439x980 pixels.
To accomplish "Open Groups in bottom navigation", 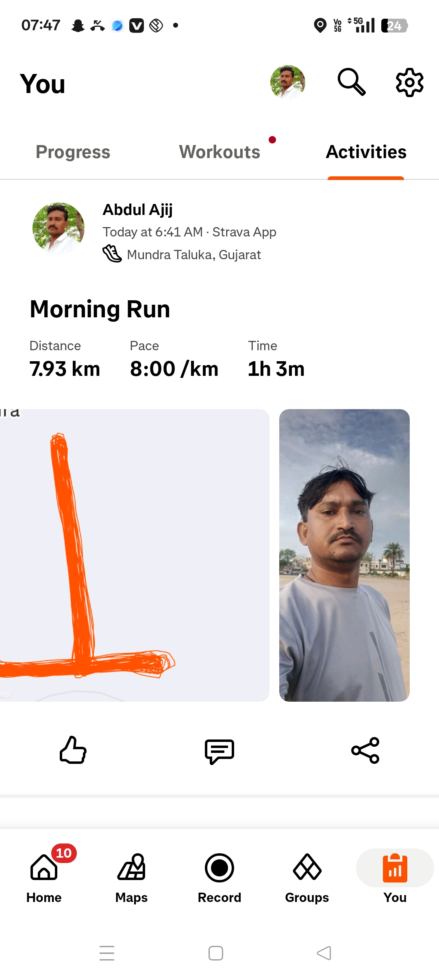I will 307,878.
